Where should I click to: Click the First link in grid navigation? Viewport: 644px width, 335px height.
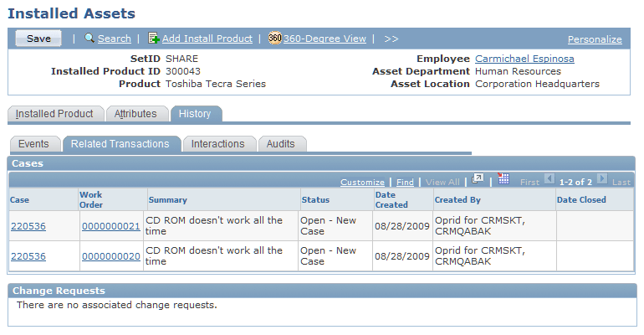pyautogui.click(x=529, y=182)
